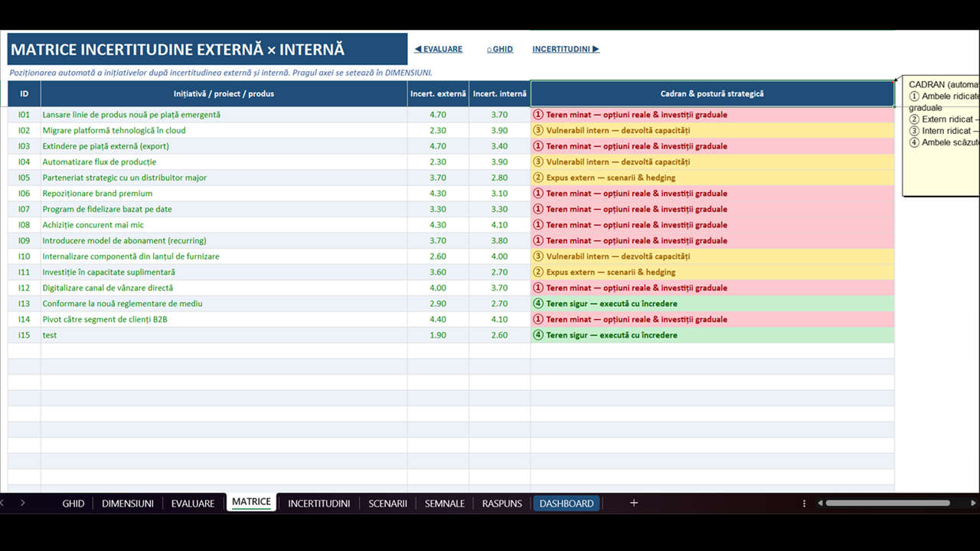Click cell Repoziționare brand premium

point(224,194)
